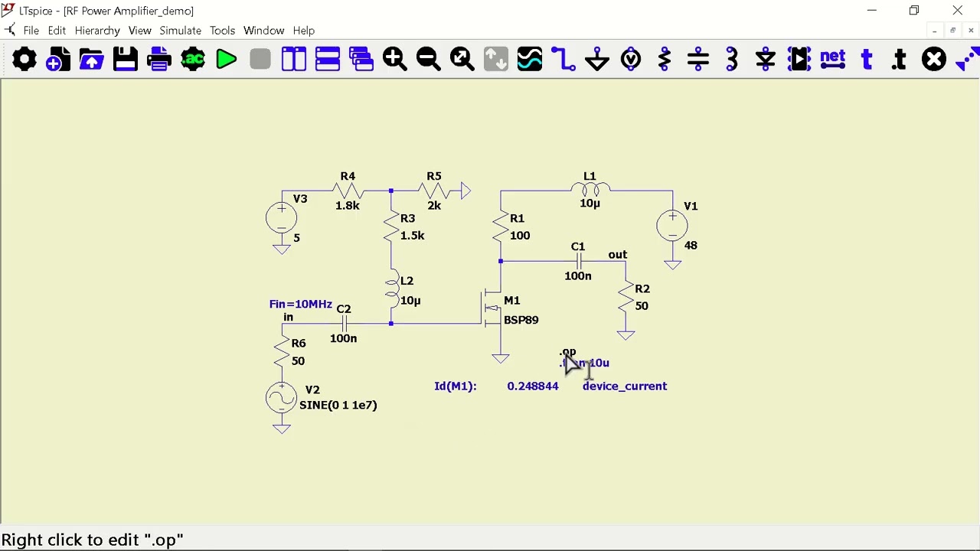
Task: Place an inductor component
Action: [731, 59]
